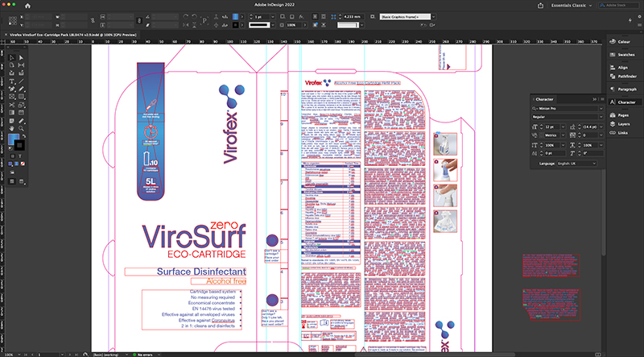This screenshot has width=644, height=357.
Task: Open font family dropdown for Minion Pro
Action: (x=601, y=109)
